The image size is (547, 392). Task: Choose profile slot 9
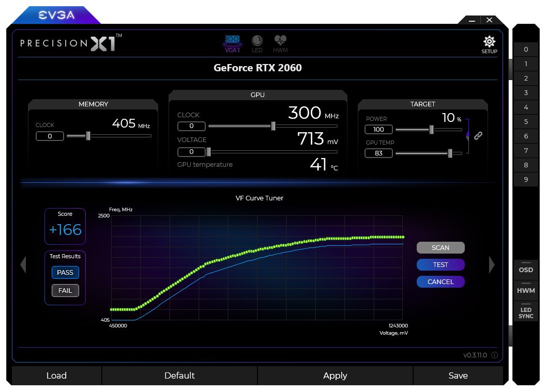pyautogui.click(x=526, y=180)
